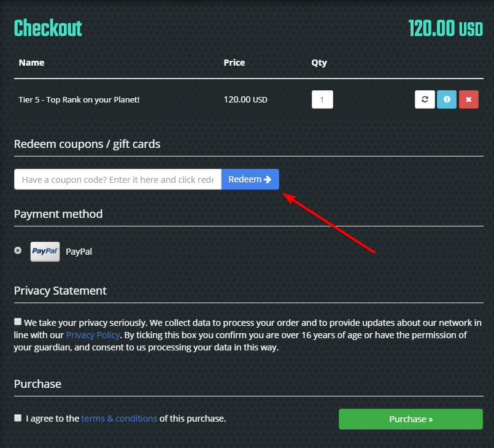
Task: Open the Privacy Policy link
Action: pos(93,335)
